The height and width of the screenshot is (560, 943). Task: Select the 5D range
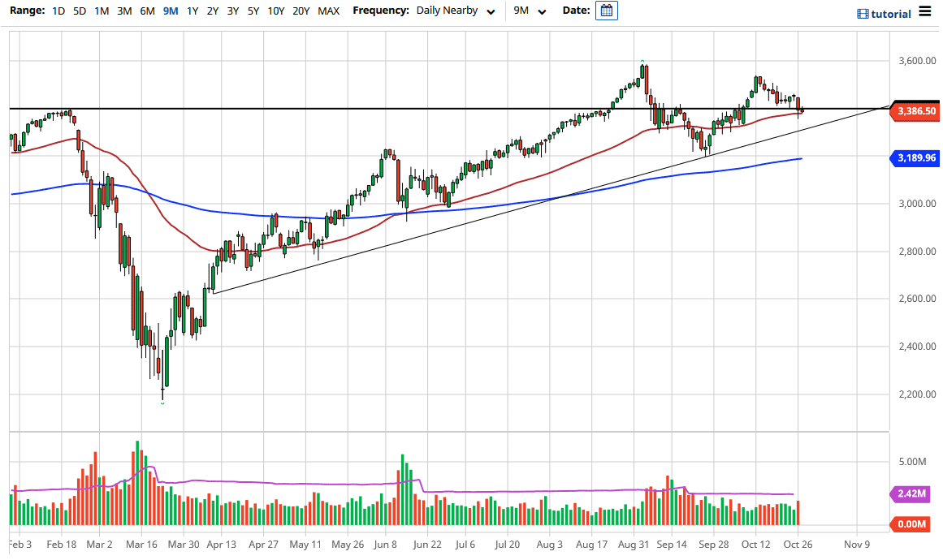pos(79,11)
